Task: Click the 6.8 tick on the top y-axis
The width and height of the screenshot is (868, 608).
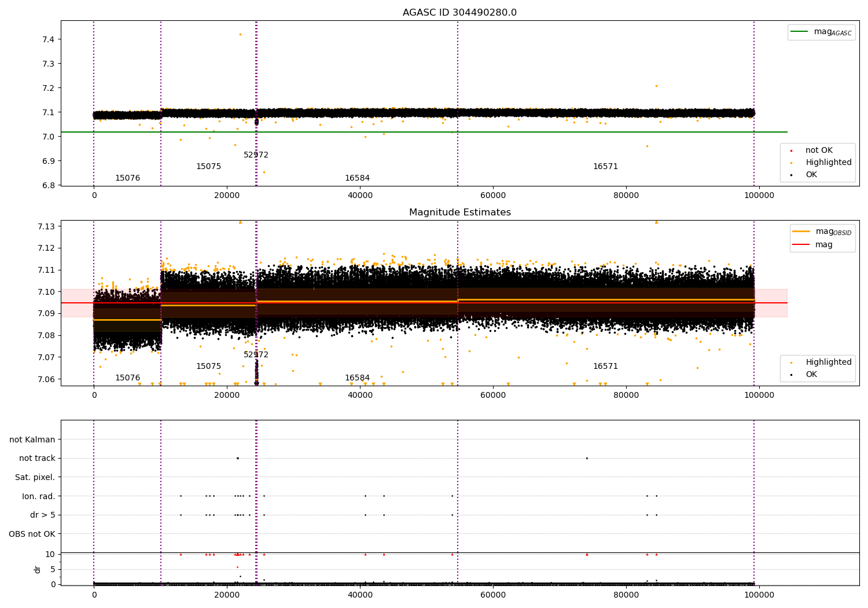Action: [48, 185]
